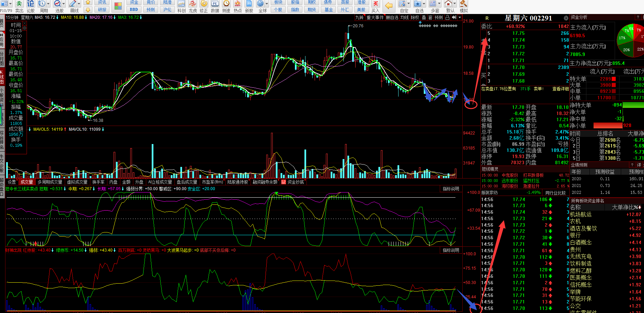644x313 pixels.
Task: Switch to the 换手率 indicator tab
Action: coord(98,182)
